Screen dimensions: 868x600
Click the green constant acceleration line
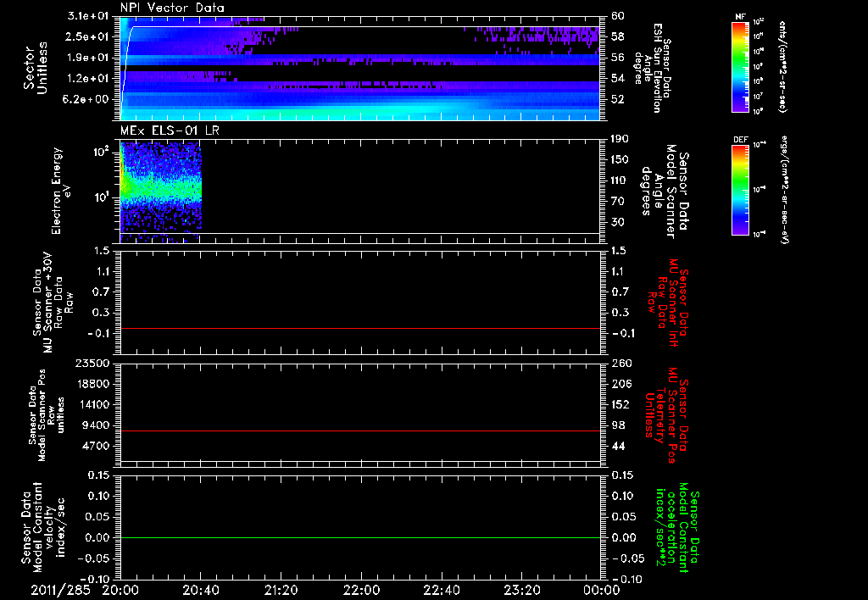click(x=359, y=537)
